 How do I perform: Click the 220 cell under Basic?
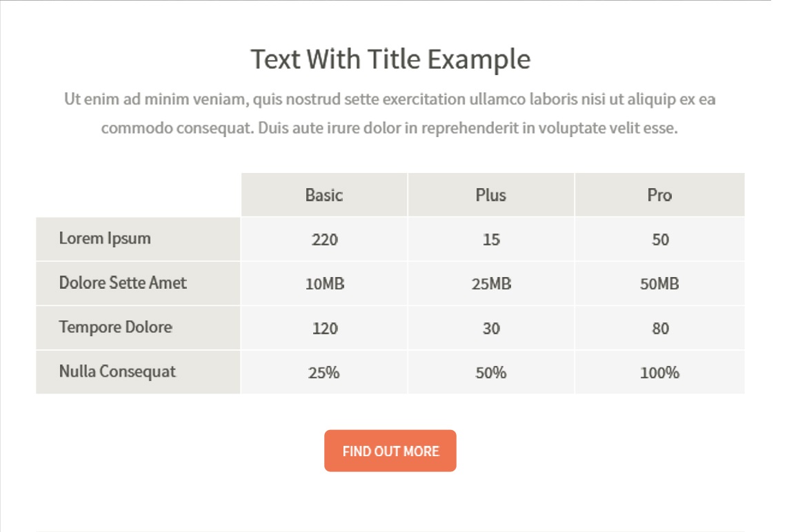[x=324, y=240]
